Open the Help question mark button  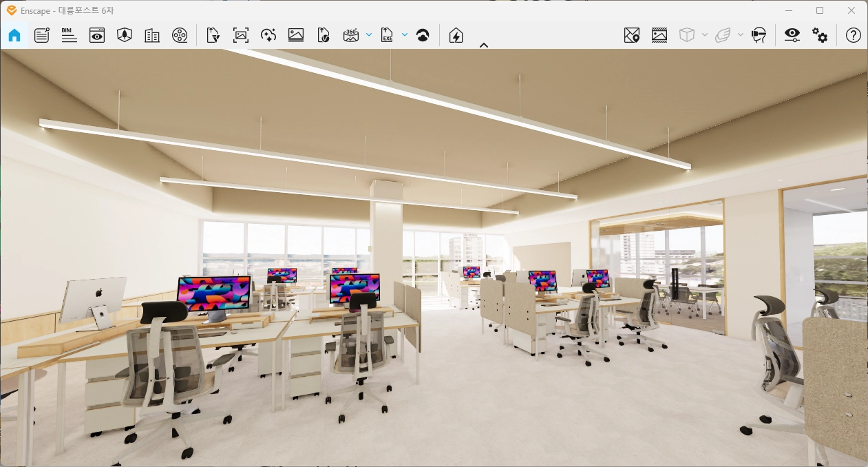point(854,35)
